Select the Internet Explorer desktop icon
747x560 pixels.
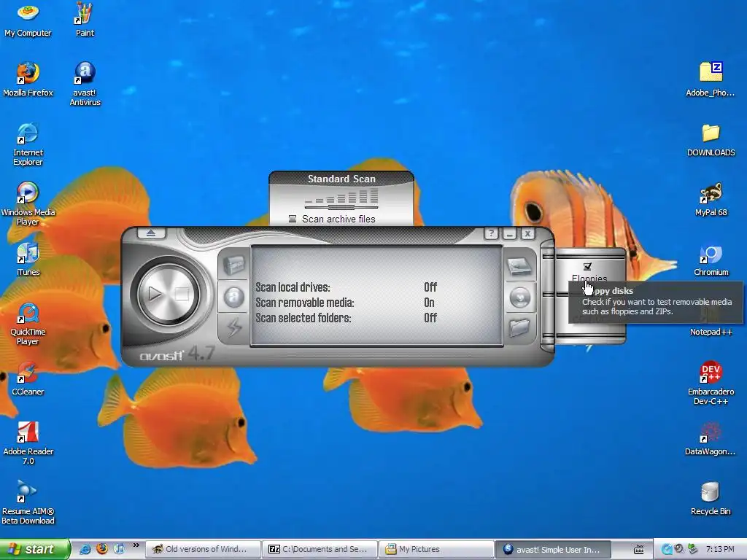click(x=28, y=144)
